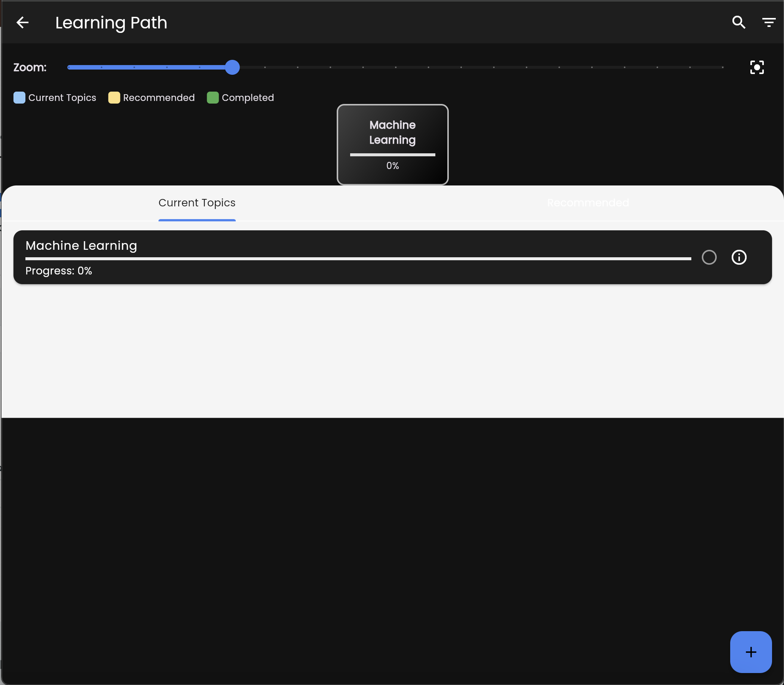
Task: Toggle Machine Learning completion circle
Action: click(709, 257)
